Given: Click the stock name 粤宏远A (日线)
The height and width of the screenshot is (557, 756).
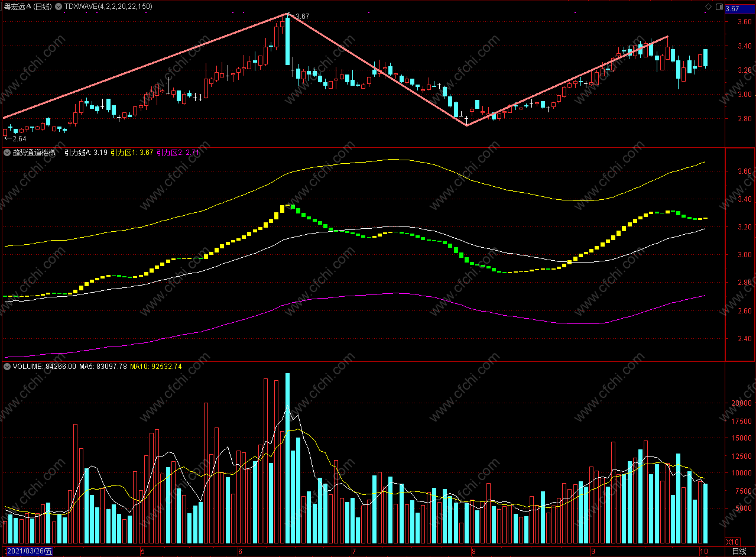Looking at the screenshot, I should [28, 7].
